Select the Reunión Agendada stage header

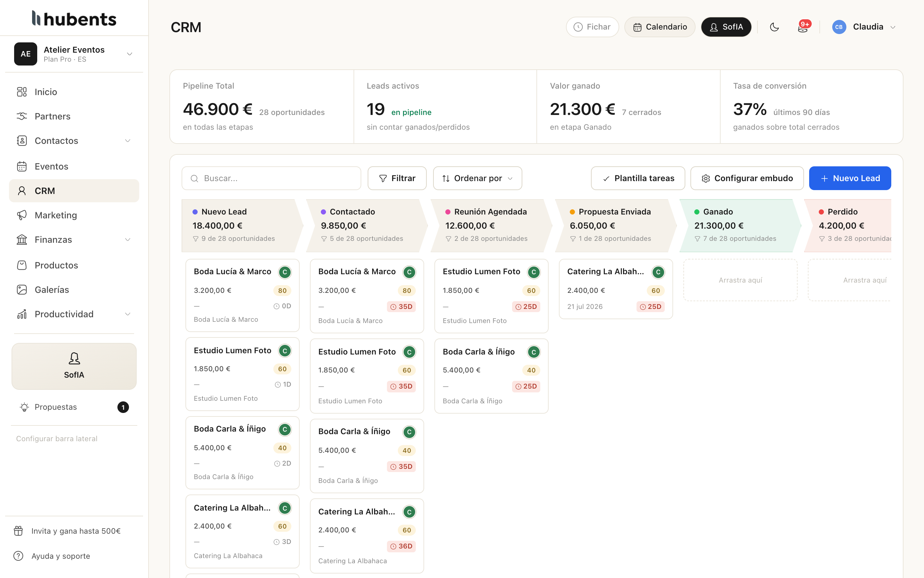coord(491,225)
